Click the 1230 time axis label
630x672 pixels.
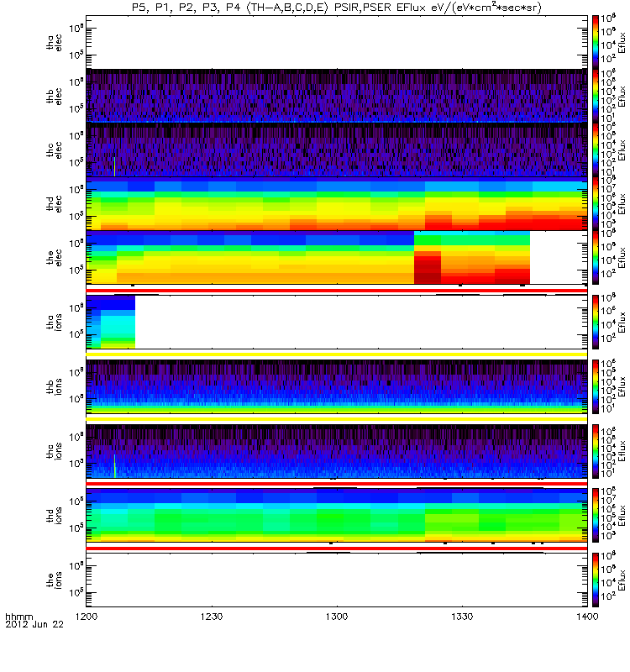click(212, 617)
